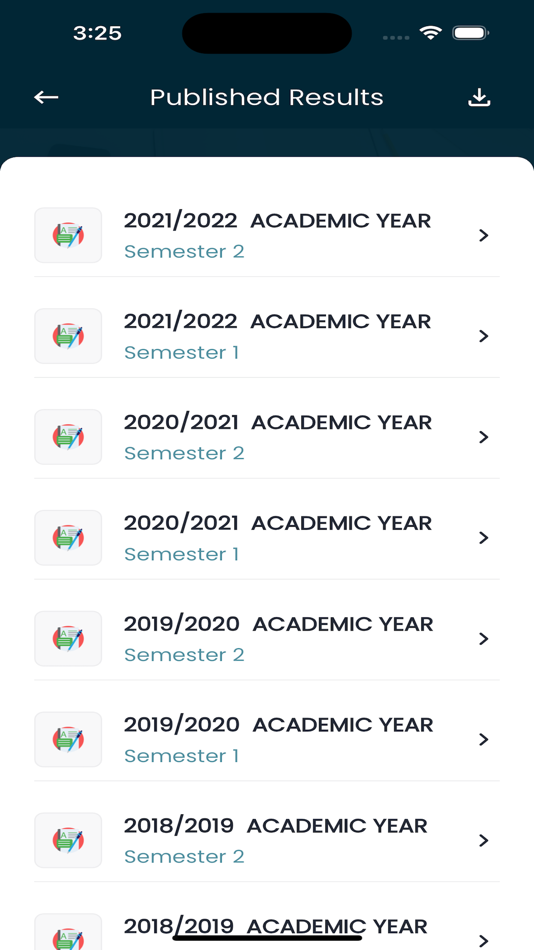Tap the back arrow icon
Image resolution: width=534 pixels, height=950 pixels.
click(46, 97)
